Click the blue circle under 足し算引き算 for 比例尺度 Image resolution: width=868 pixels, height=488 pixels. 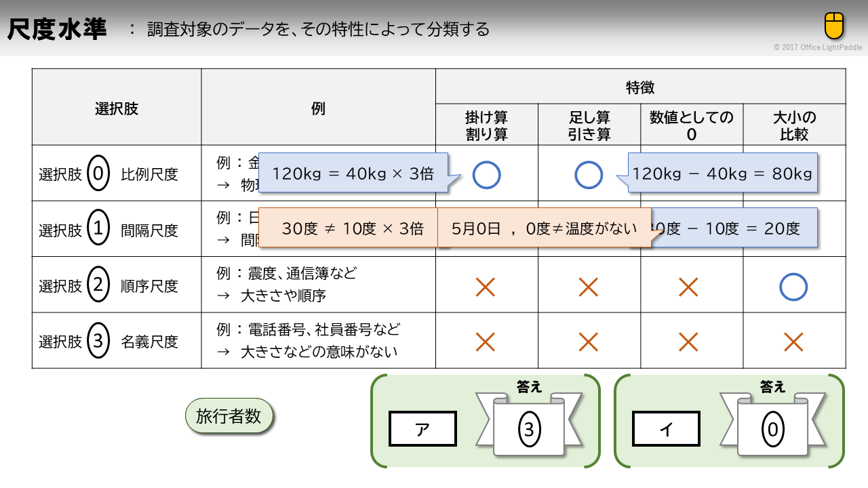pos(589,175)
